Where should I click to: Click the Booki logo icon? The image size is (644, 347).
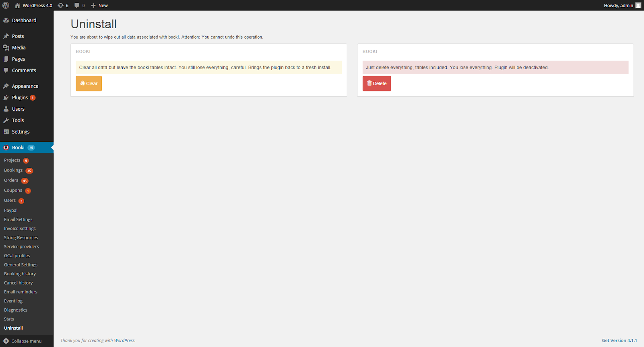(6, 148)
